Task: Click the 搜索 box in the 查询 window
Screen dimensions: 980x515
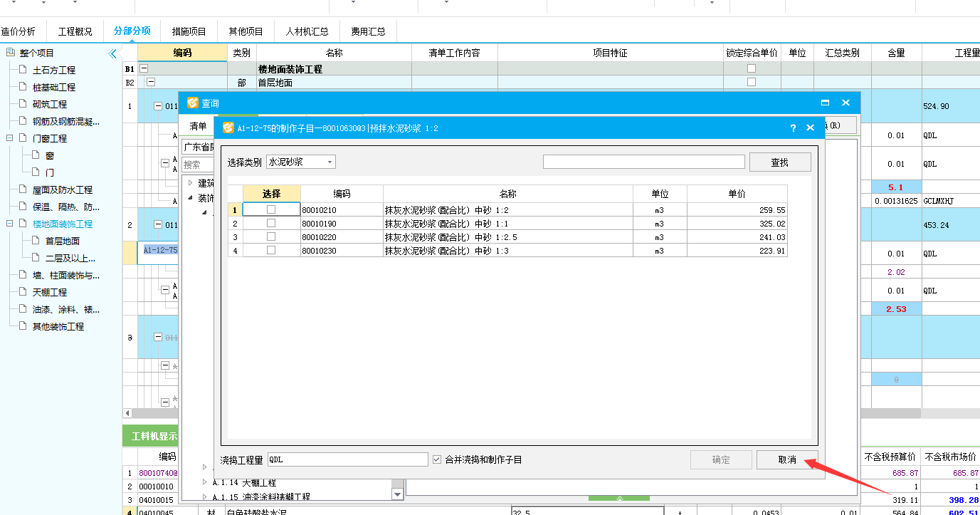Action: coord(199,165)
